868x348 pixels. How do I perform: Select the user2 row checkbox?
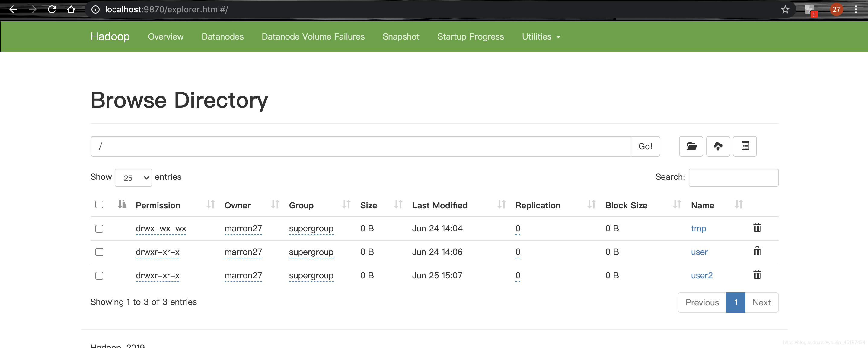pos(99,276)
